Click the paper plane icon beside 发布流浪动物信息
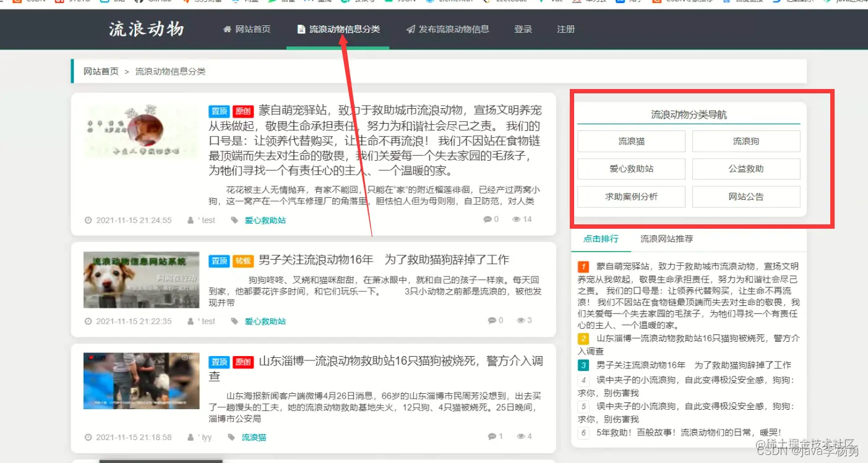This screenshot has width=868, height=463. 411,29
